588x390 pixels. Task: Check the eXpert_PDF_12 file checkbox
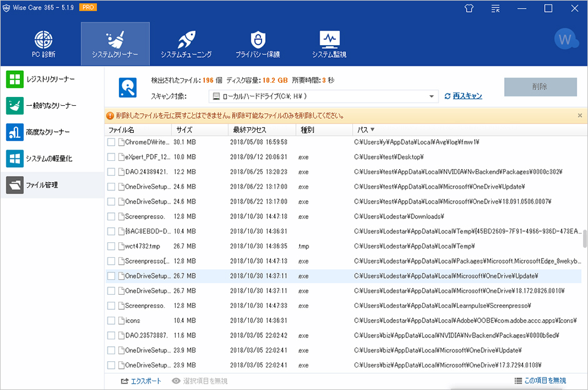pyautogui.click(x=111, y=157)
